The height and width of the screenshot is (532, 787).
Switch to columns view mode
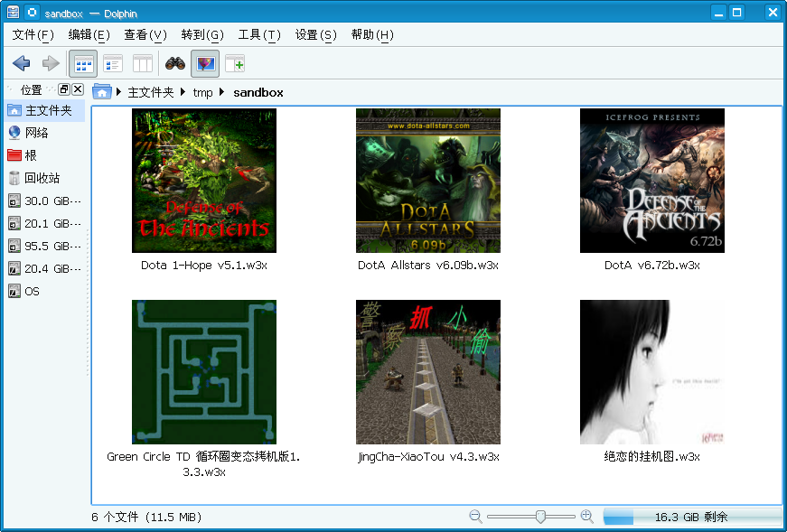[x=143, y=64]
